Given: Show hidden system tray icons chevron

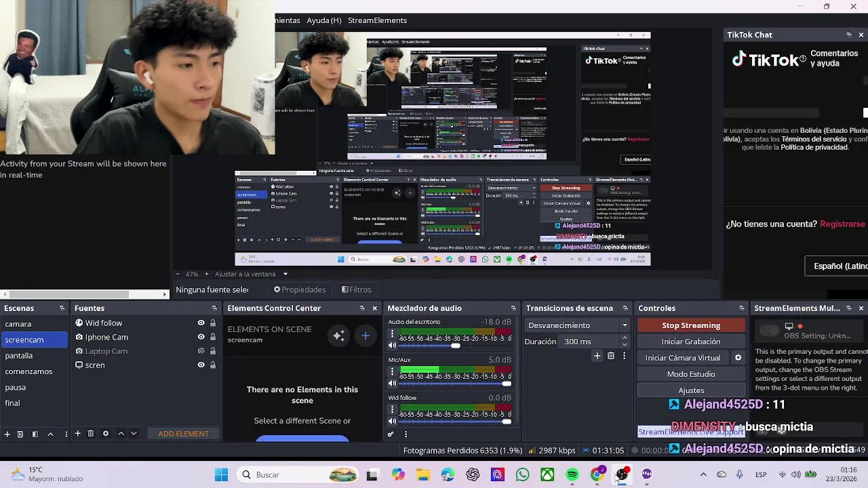Looking at the screenshot, I should pyautogui.click(x=703, y=474).
